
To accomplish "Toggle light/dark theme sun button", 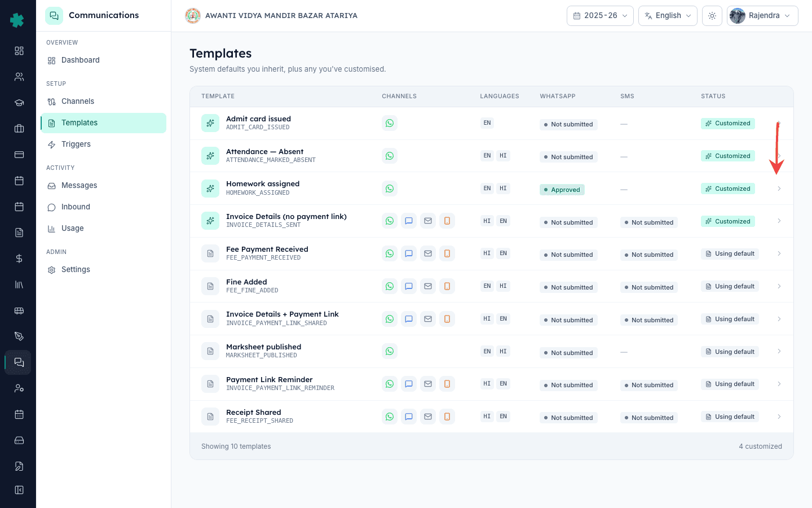I will pyautogui.click(x=712, y=16).
